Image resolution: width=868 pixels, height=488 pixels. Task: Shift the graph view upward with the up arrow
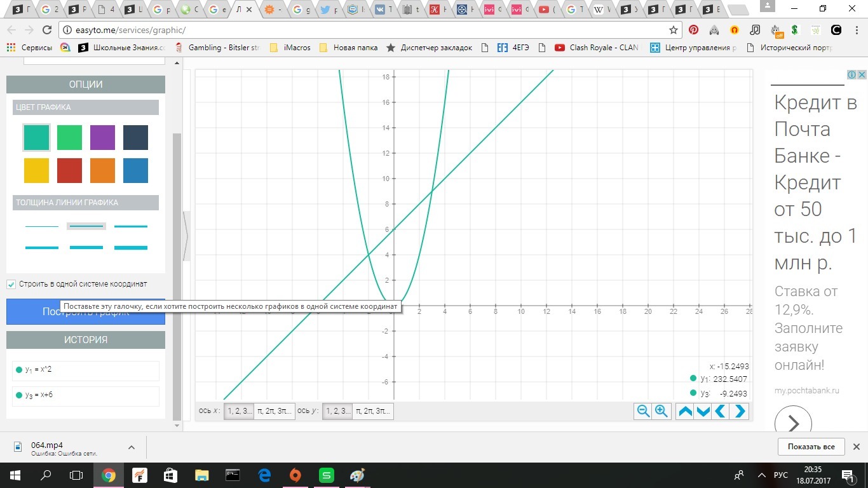pyautogui.click(x=685, y=411)
